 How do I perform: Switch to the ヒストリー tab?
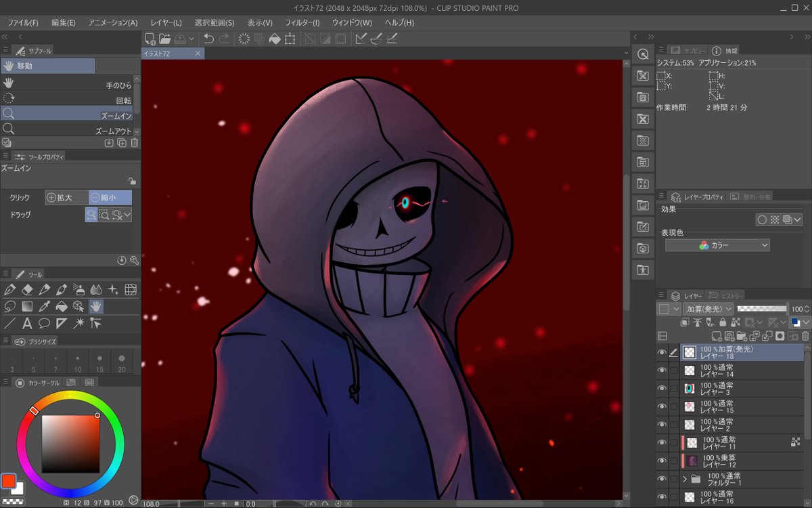click(x=725, y=295)
